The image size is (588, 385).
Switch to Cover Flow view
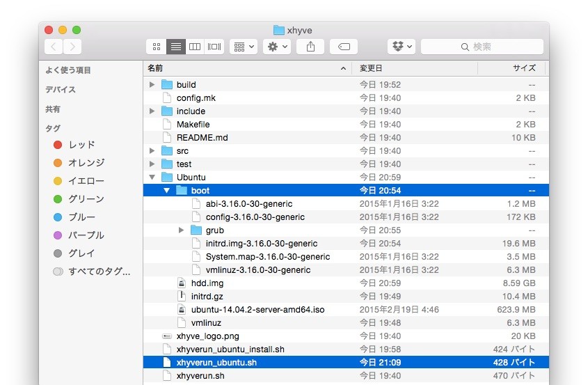click(214, 47)
